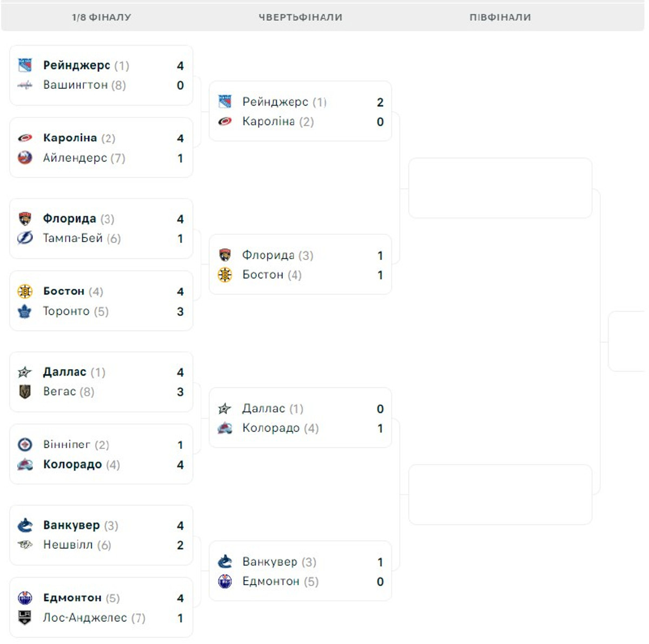Image resolution: width=649 pixels, height=644 pixels.
Task: Click the Islanders team logo
Action: tap(25, 158)
